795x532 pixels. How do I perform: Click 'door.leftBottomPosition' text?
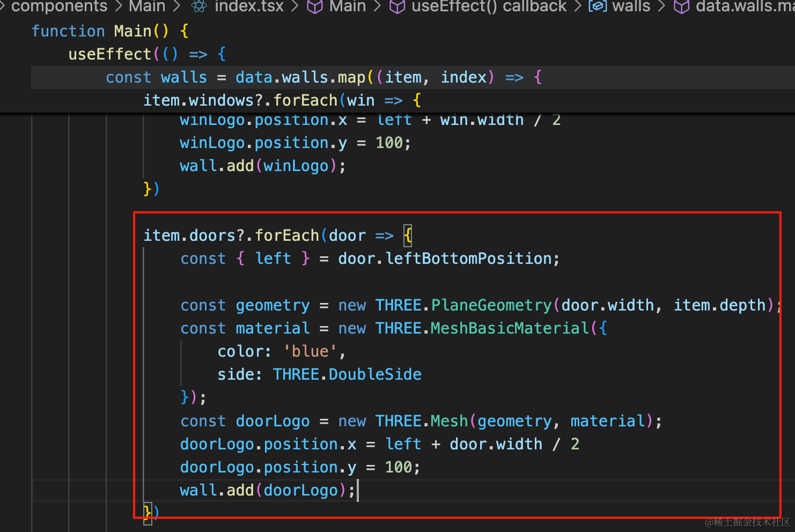[445, 258]
